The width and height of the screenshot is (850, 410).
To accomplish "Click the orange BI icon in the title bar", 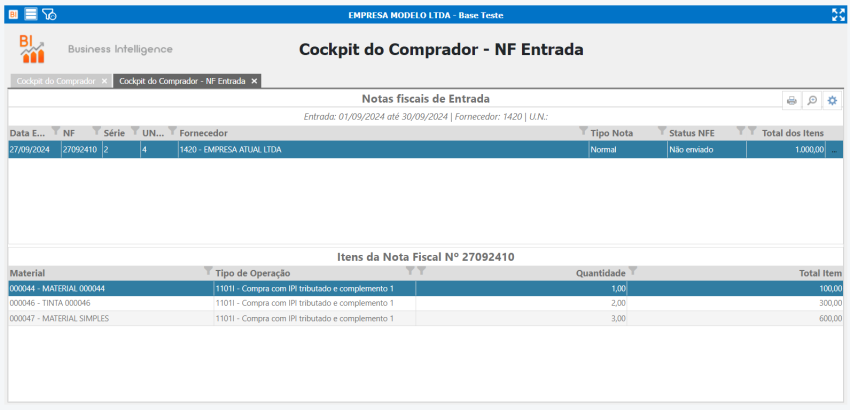I will point(14,15).
